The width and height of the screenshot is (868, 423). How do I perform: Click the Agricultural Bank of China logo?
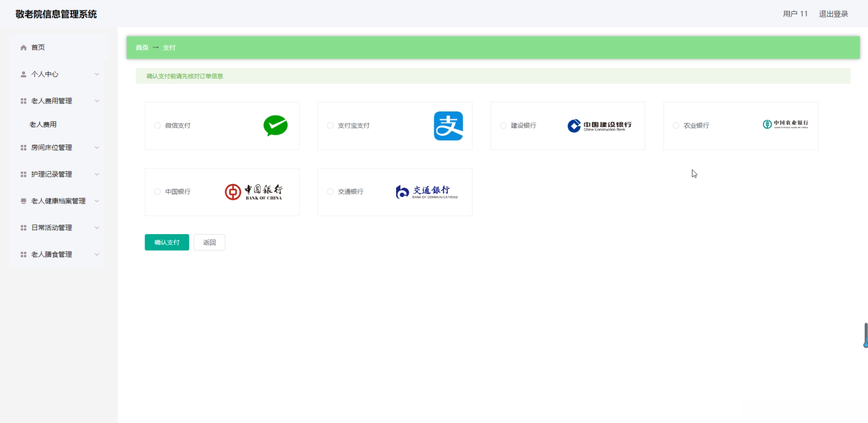click(x=785, y=124)
